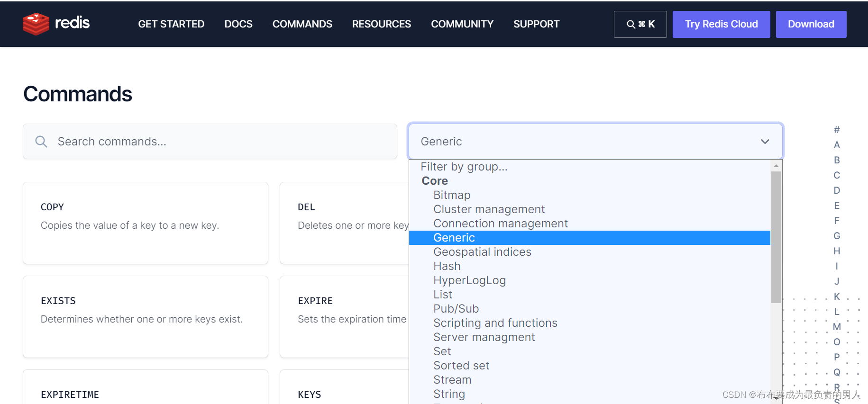Viewport: 868px width, 404px height.
Task: Click scrollbar up arrow in group list
Action: (776, 166)
